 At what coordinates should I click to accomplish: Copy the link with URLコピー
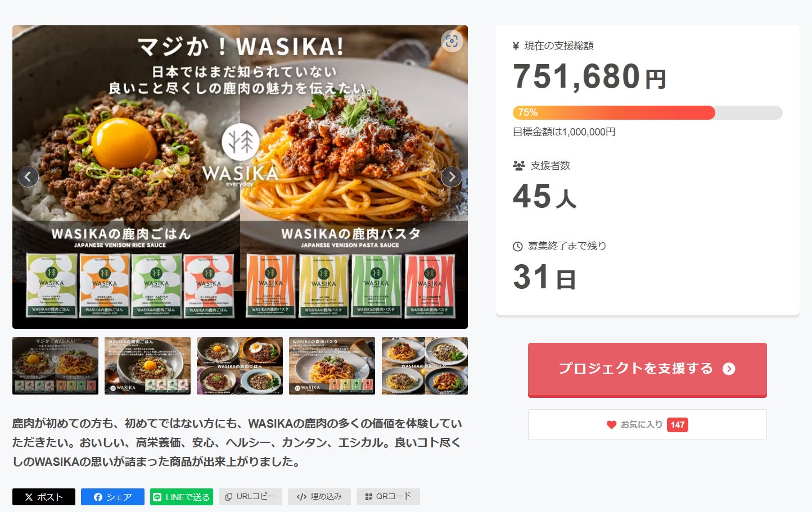250,497
